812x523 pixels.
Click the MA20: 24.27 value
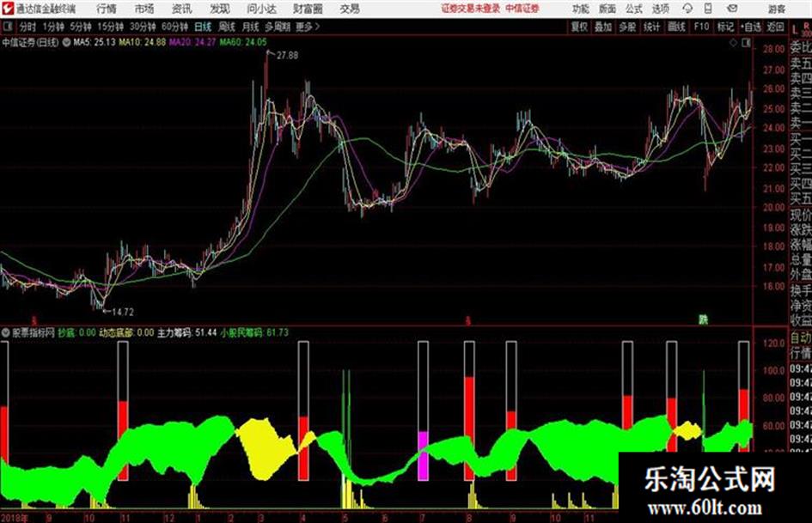click(192, 42)
